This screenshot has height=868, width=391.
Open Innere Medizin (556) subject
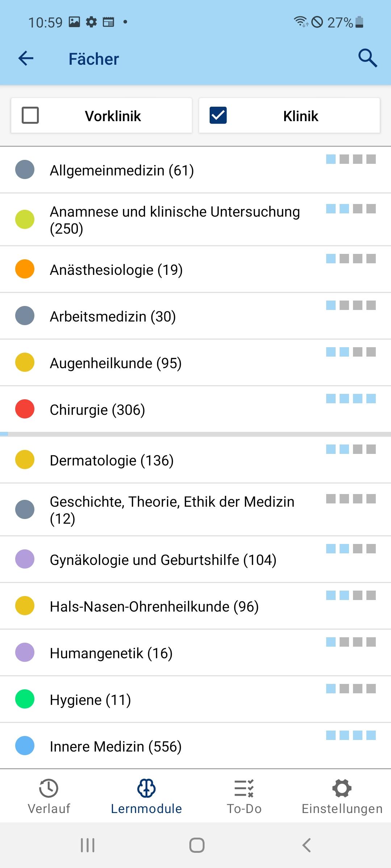tap(115, 746)
